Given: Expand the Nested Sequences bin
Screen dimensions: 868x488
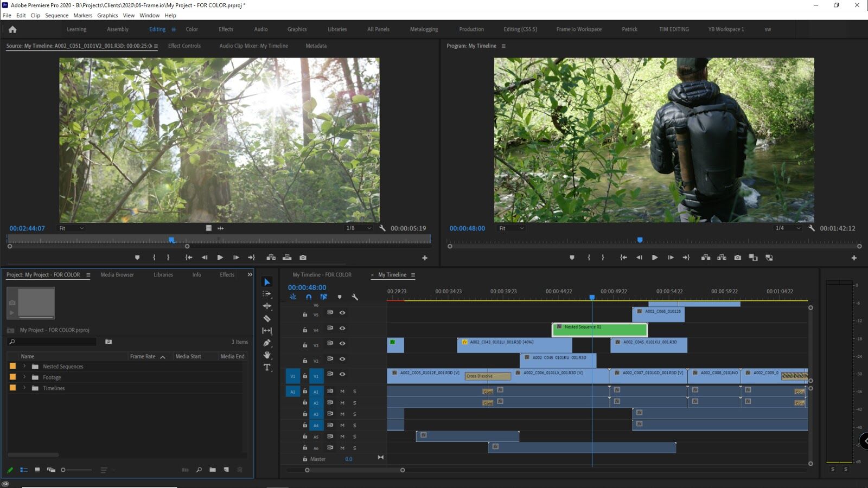Looking at the screenshot, I should click(25, 366).
